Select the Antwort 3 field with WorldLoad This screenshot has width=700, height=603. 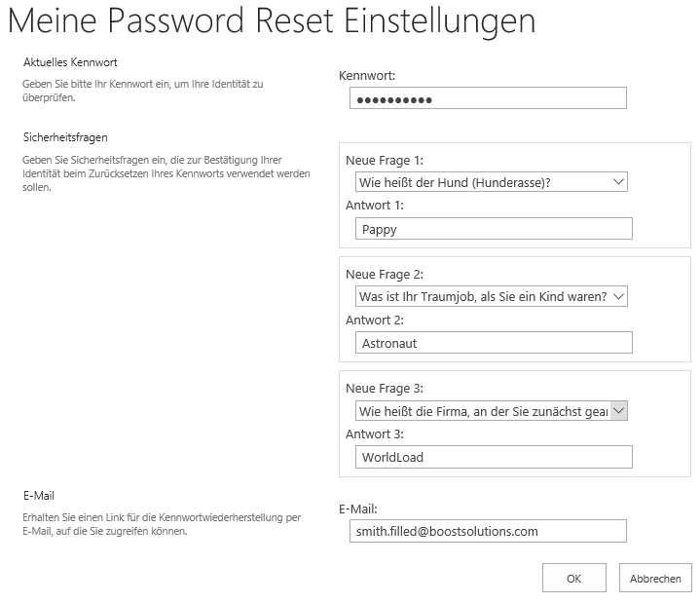coord(494,457)
